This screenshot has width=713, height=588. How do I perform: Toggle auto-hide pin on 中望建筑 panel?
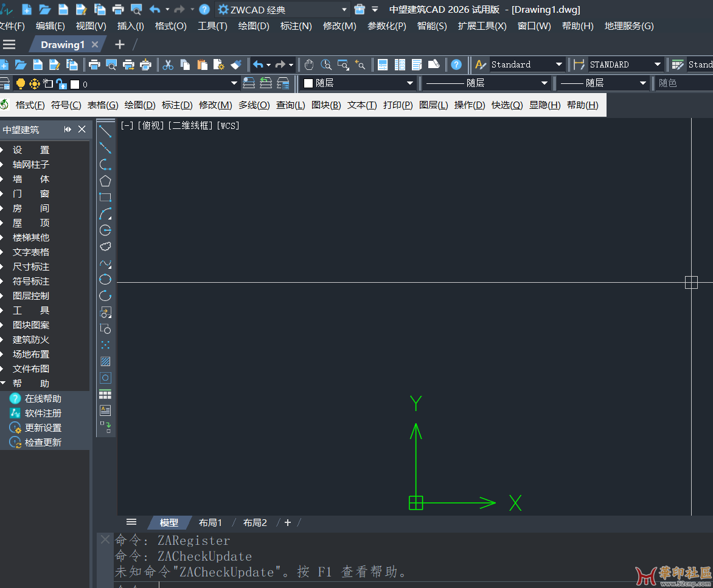[x=68, y=130]
